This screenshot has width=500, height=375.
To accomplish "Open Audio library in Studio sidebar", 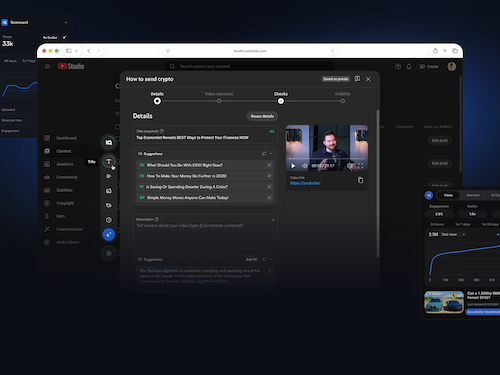I will click(x=68, y=242).
